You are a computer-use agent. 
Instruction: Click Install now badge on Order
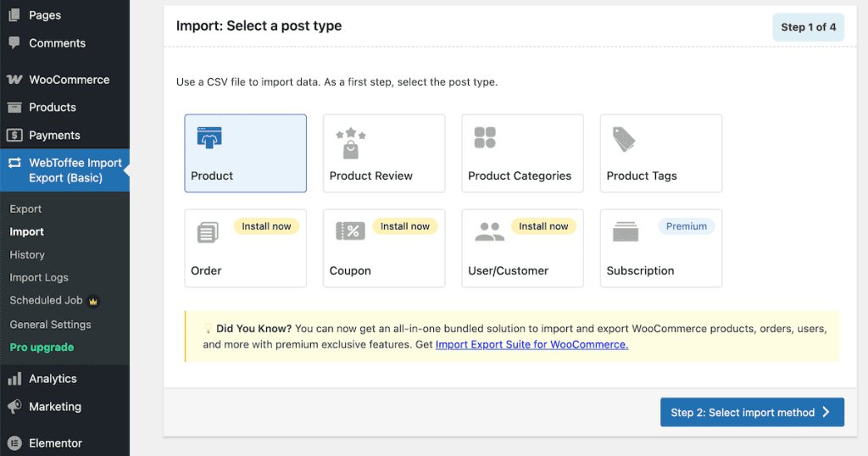pyautogui.click(x=266, y=226)
